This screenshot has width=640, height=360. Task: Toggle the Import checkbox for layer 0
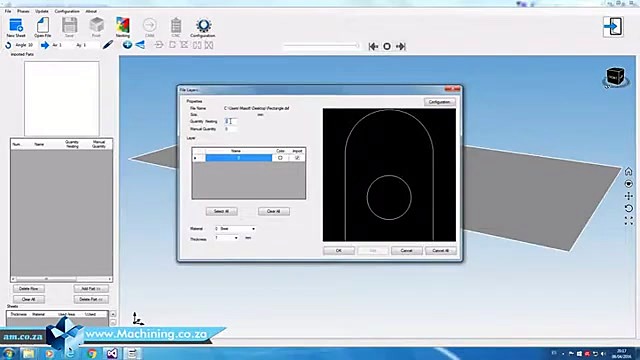click(297, 158)
